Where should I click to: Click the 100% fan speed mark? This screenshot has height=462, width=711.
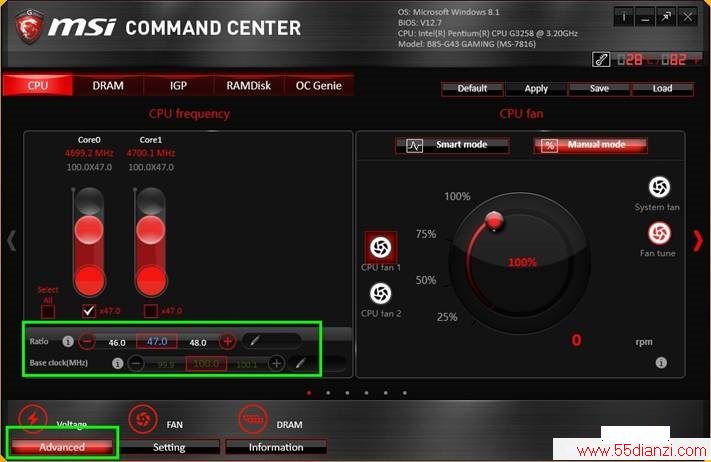pos(457,196)
